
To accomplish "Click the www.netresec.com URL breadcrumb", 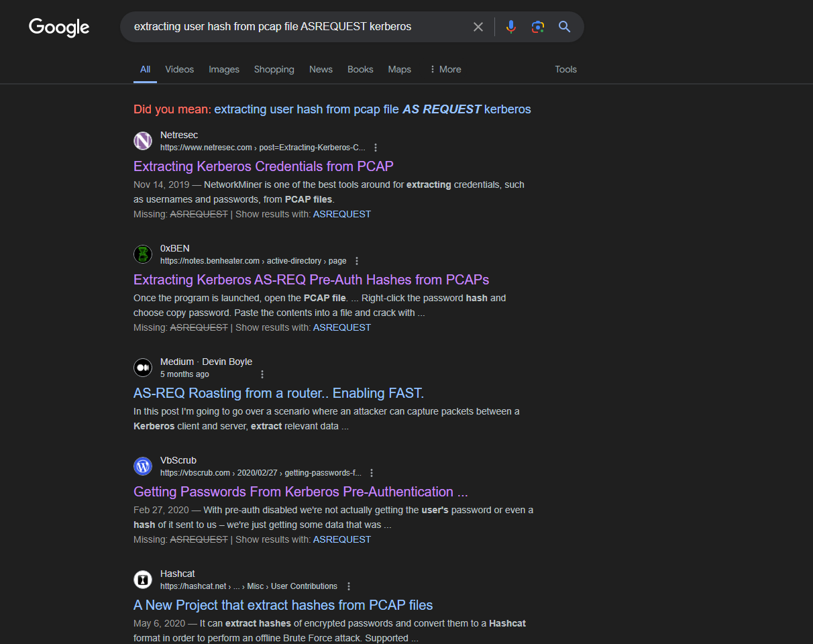I will pyautogui.click(x=263, y=148).
